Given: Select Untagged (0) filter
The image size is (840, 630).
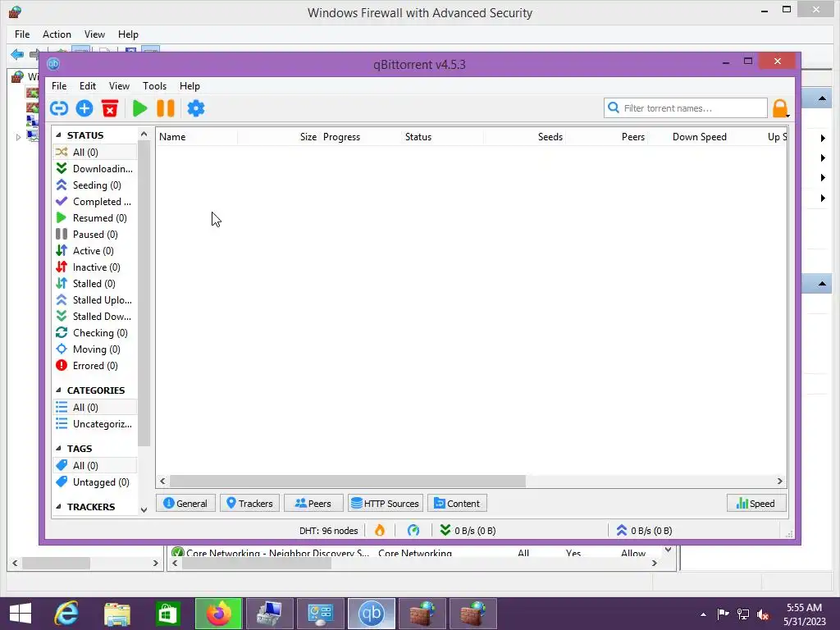Looking at the screenshot, I should click(95, 482).
